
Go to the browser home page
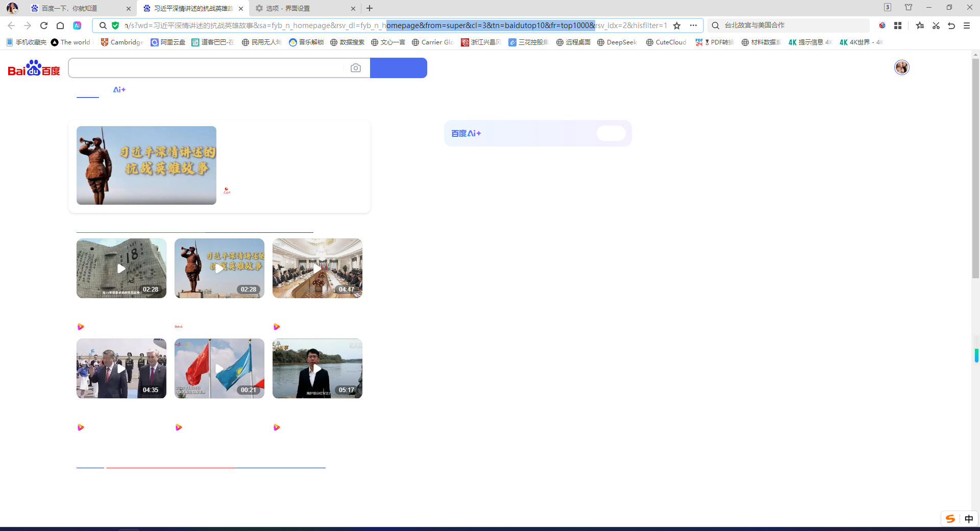(x=60, y=26)
